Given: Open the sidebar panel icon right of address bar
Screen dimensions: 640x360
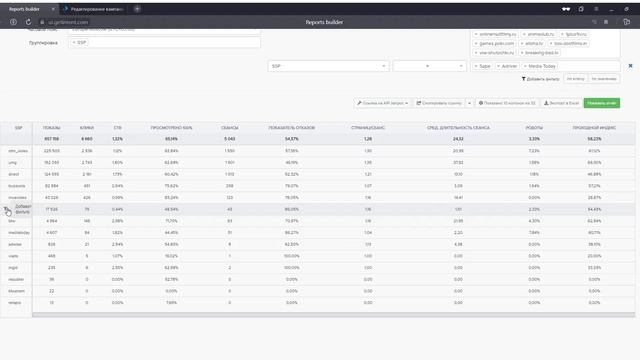Looking at the screenshot, I should 627,22.
